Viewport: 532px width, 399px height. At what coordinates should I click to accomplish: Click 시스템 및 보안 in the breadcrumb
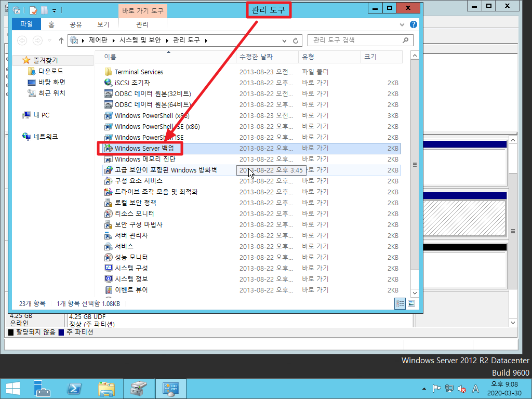coord(140,41)
